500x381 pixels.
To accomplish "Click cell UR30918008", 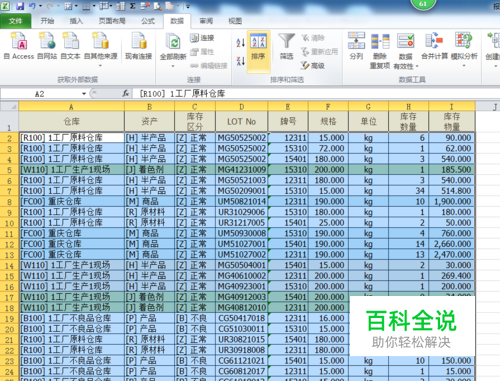I will pos(242,350).
